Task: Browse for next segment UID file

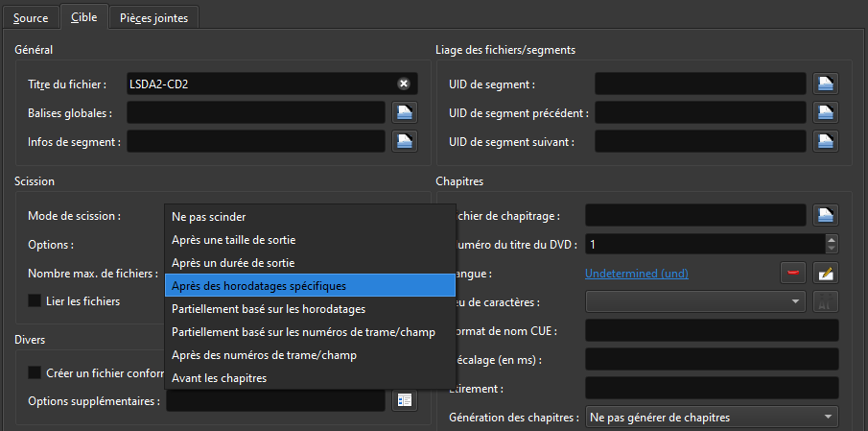Action: pyautogui.click(x=826, y=142)
